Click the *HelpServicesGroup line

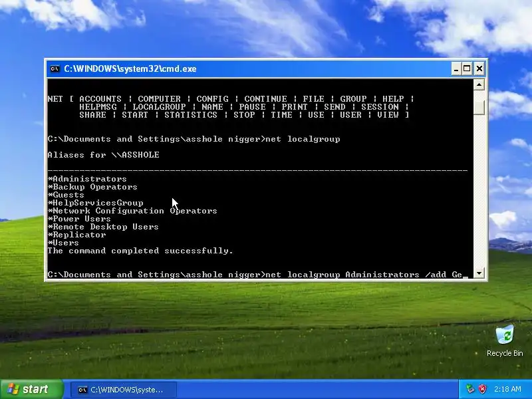95,203
